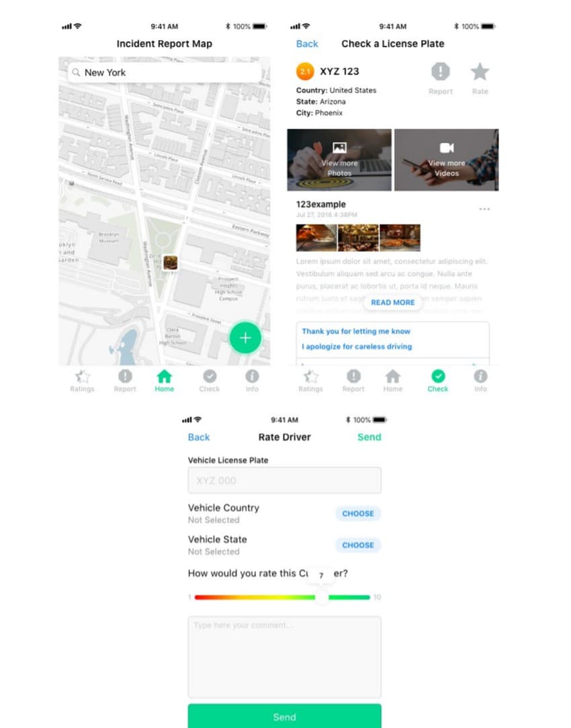Open View more Videos tile
The height and width of the screenshot is (728, 571).
(x=446, y=160)
